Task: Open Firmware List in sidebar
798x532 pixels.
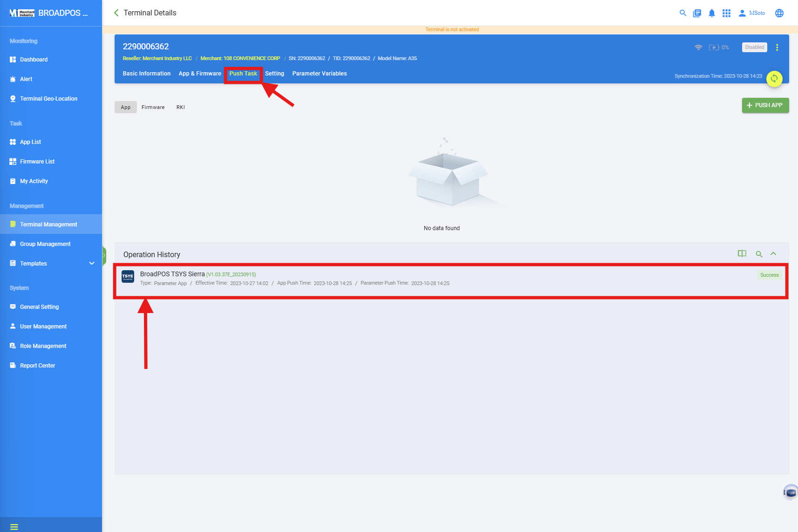Action: [x=51, y=162]
